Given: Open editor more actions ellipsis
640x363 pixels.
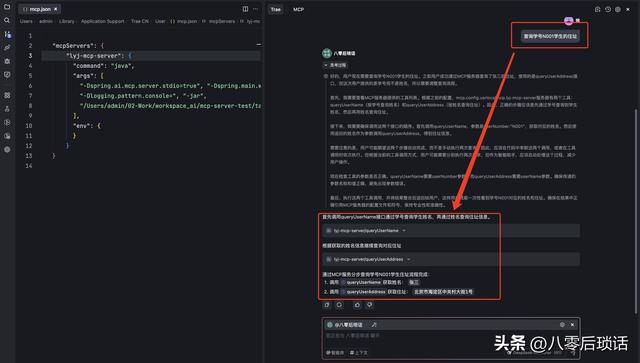Looking at the screenshot, I should tap(256, 9).
